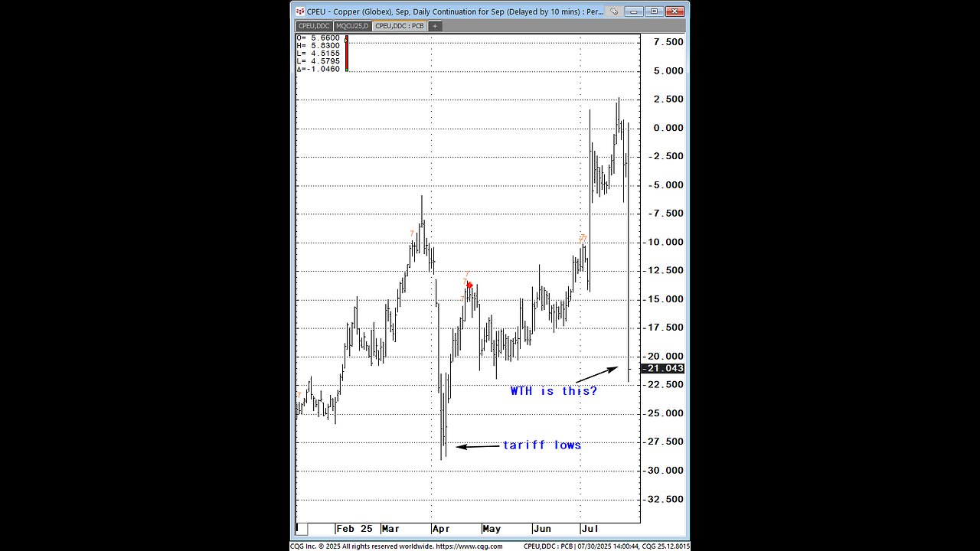The height and width of the screenshot is (551, 980).
Task: Close the CPEU chart window
Action: pyautogui.click(x=675, y=11)
